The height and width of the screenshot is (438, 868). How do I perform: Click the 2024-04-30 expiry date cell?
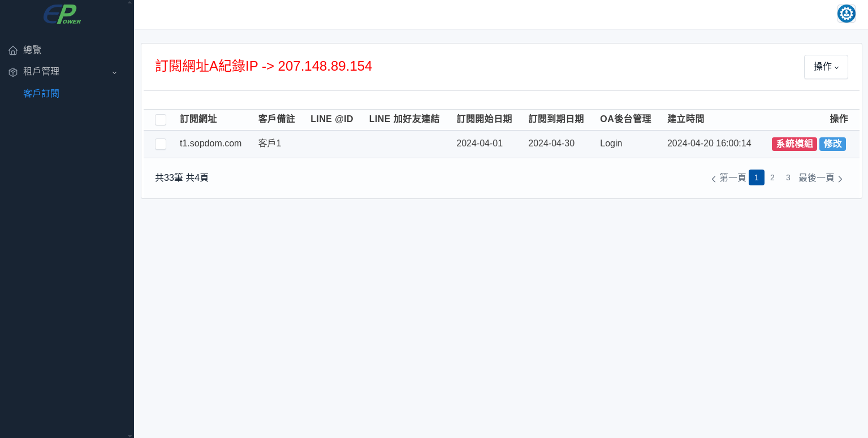pos(551,144)
